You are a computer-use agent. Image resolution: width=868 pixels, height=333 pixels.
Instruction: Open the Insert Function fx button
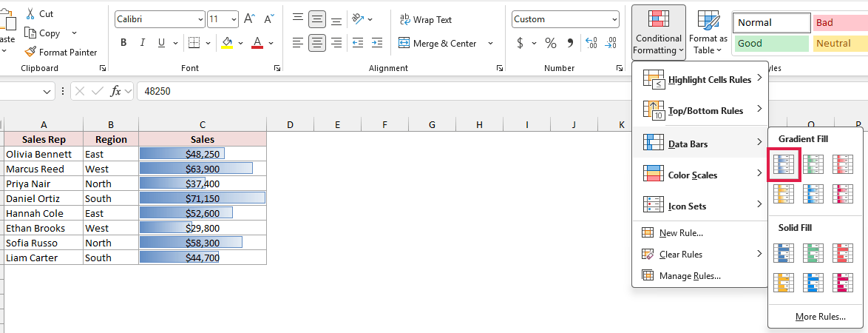click(115, 92)
